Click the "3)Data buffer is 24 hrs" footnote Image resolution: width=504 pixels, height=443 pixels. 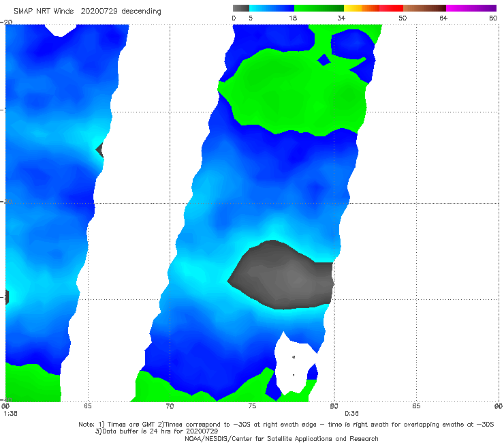(157, 431)
